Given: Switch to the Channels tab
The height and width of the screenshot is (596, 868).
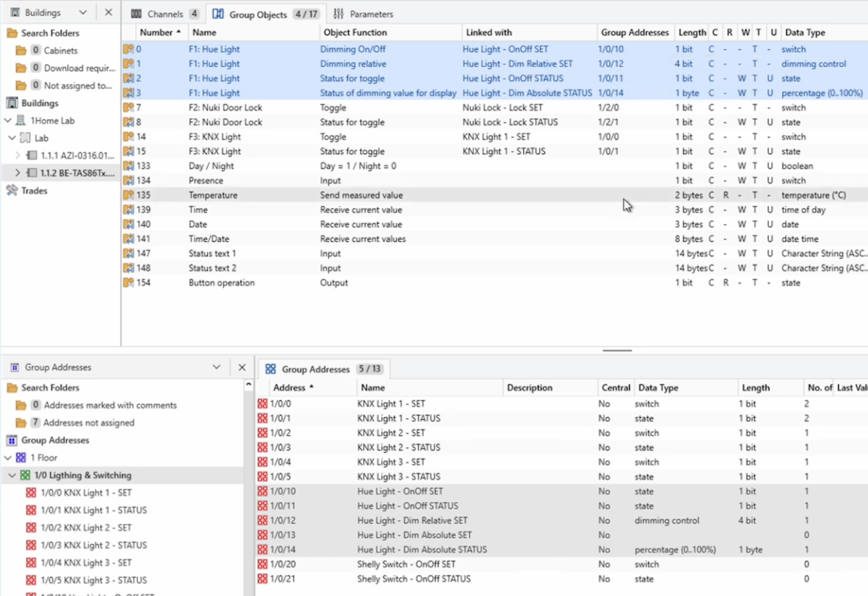Looking at the screenshot, I should point(164,14).
